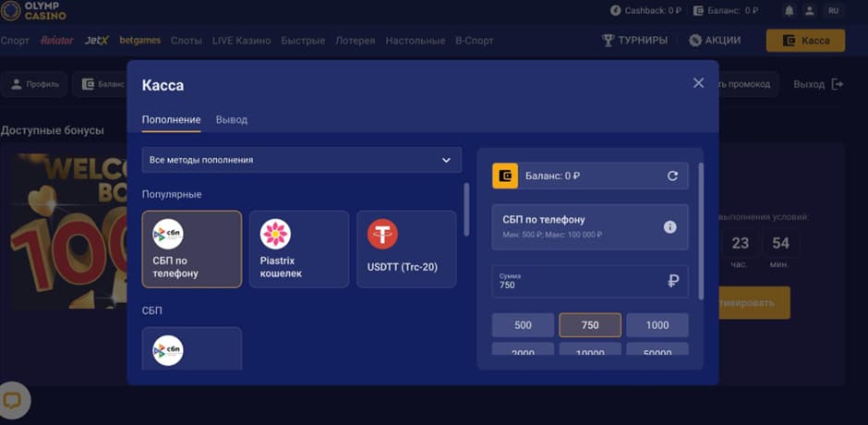Click the yellow Касса button

click(804, 41)
